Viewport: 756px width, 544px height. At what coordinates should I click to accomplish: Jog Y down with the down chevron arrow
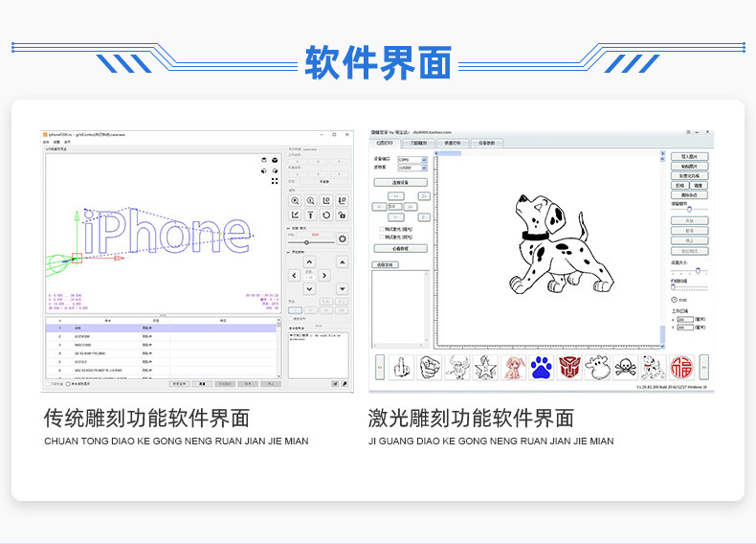click(x=309, y=289)
